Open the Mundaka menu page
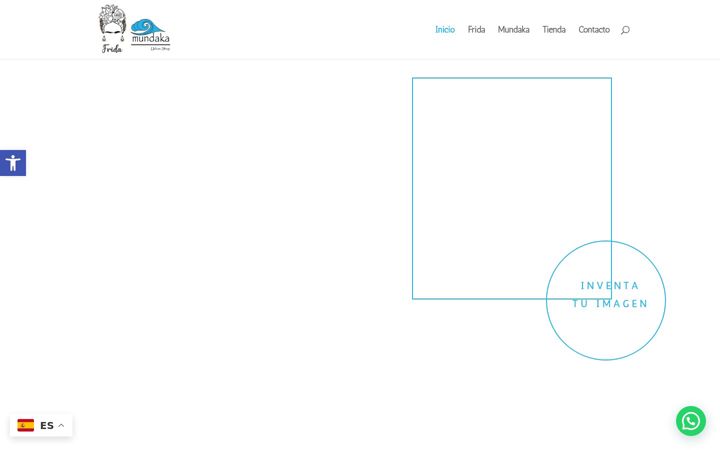Screen dimensions: 720x450 point(513,29)
